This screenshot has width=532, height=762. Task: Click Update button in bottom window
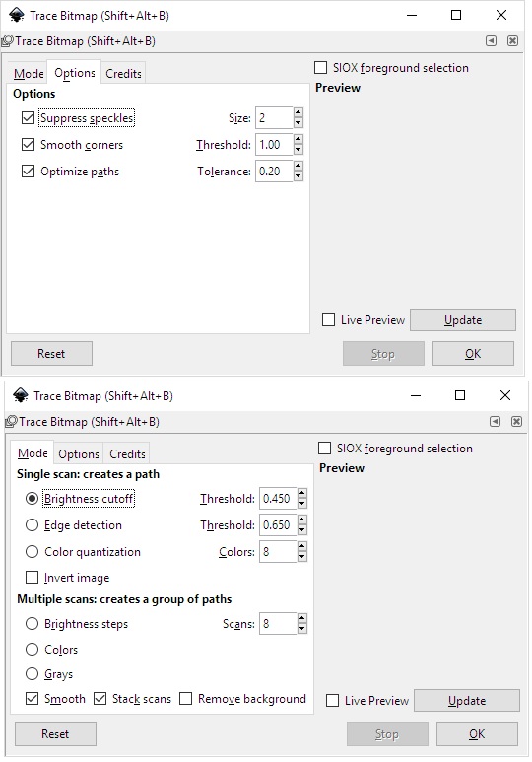click(467, 701)
